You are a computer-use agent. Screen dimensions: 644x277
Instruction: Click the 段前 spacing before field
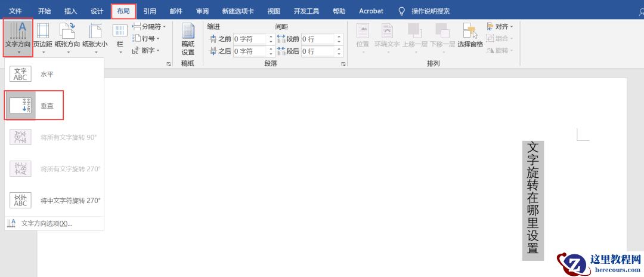tap(318, 39)
